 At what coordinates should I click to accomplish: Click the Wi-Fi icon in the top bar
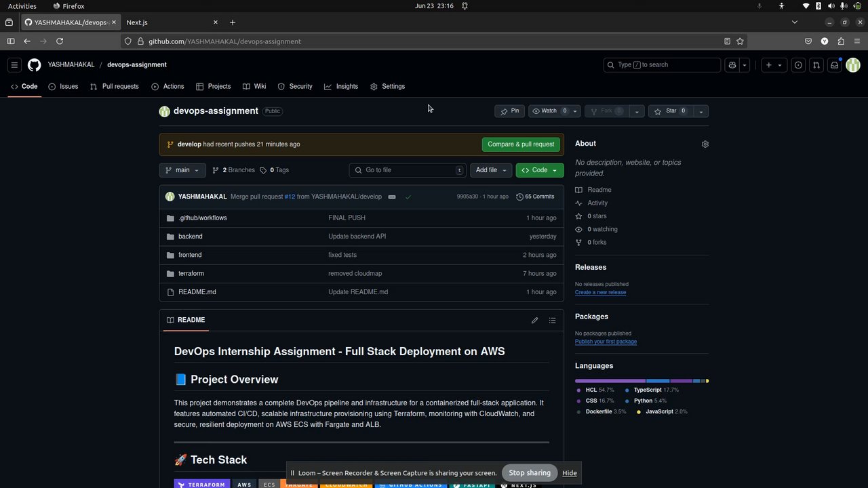(x=806, y=6)
